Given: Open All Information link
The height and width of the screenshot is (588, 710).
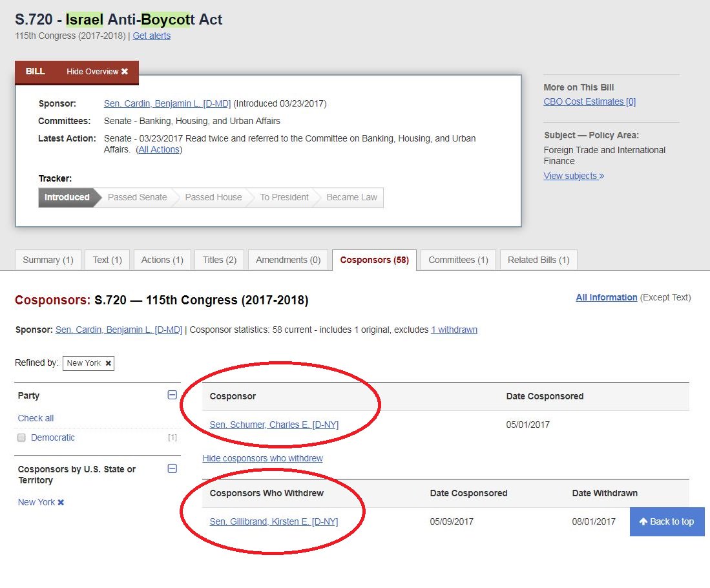Looking at the screenshot, I should 606,297.
